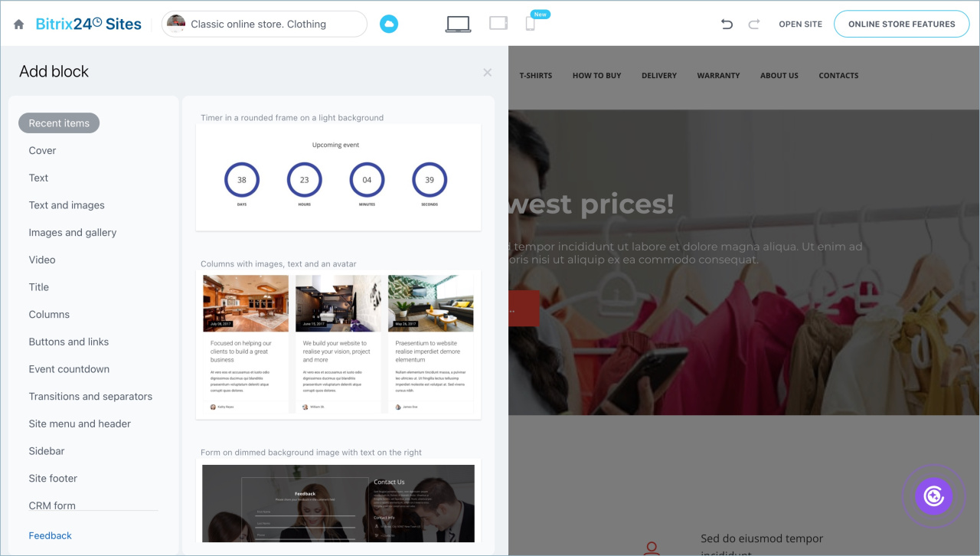Image resolution: width=980 pixels, height=556 pixels.
Task: Click the Open Site link
Action: 800,25
